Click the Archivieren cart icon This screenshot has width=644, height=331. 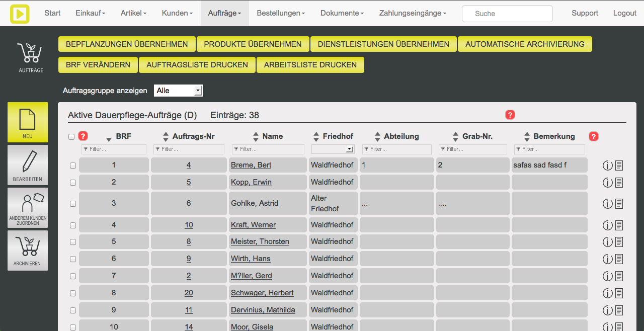(28, 251)
